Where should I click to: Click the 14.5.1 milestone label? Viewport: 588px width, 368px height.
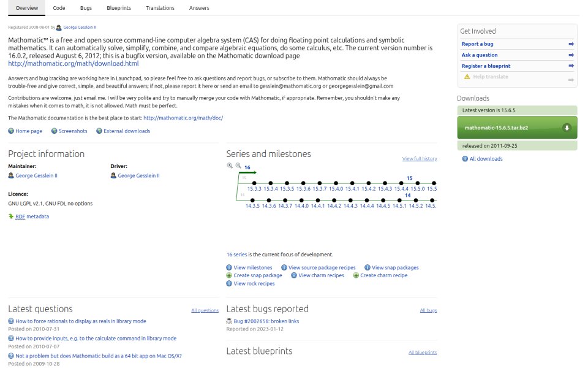399,206
